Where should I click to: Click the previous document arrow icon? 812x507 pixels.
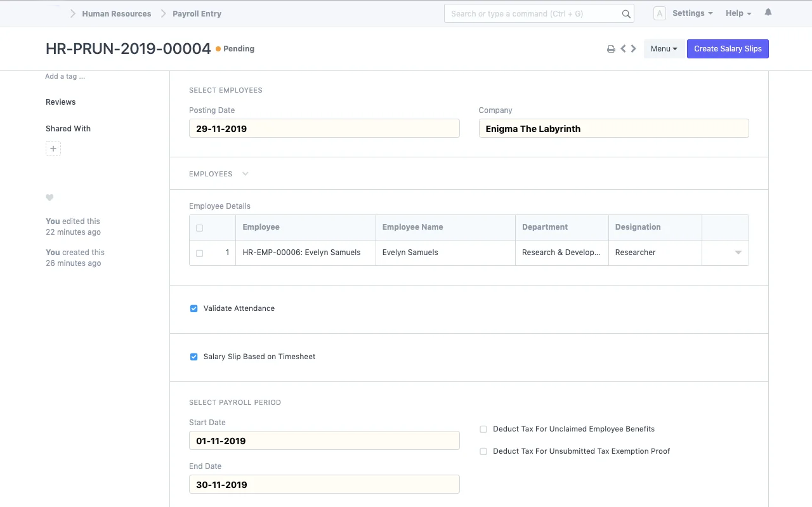[x=622, y=48]
